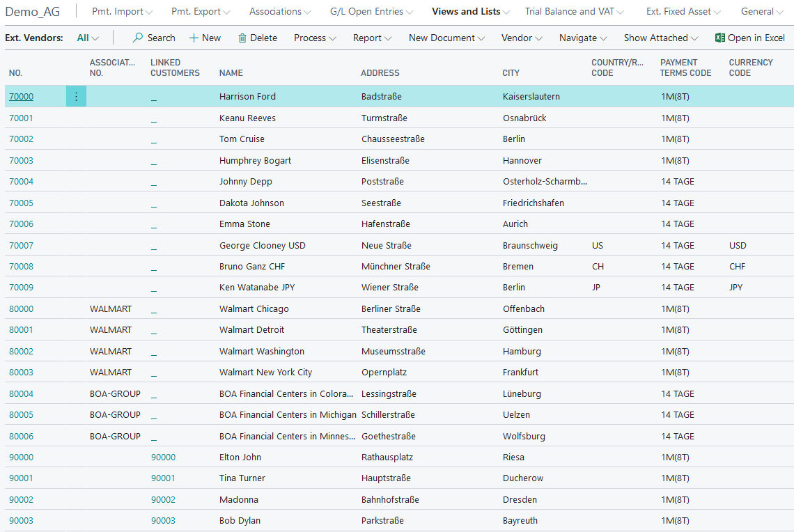Image resolution: width=794 pixels, height=532 pixels.
Task: Click the Search magnifier icon
Action: point(138,38)
